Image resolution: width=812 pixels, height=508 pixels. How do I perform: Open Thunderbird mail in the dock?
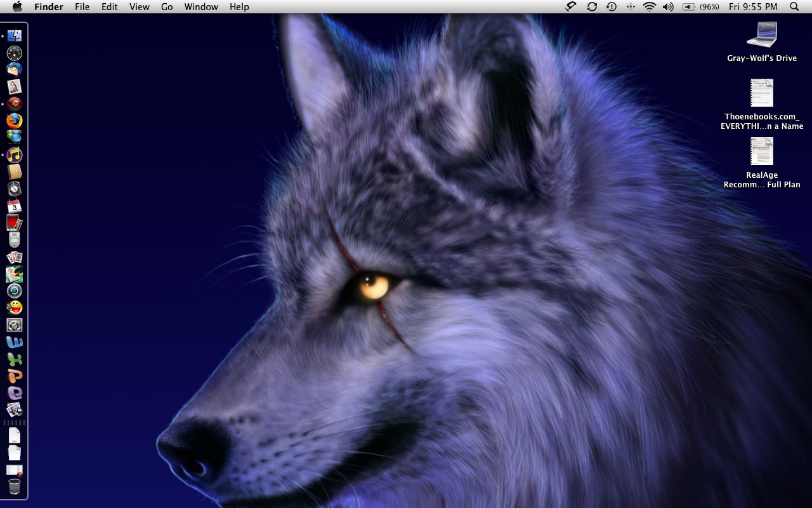(15, 70)
